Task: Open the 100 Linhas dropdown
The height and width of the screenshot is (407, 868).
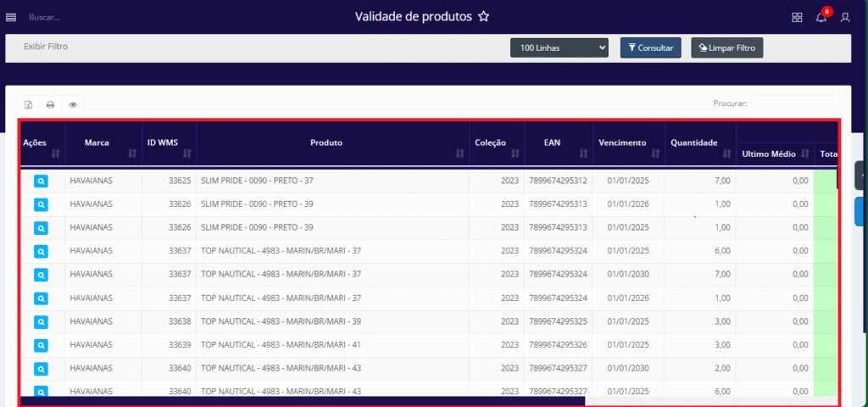Action: 559,48
